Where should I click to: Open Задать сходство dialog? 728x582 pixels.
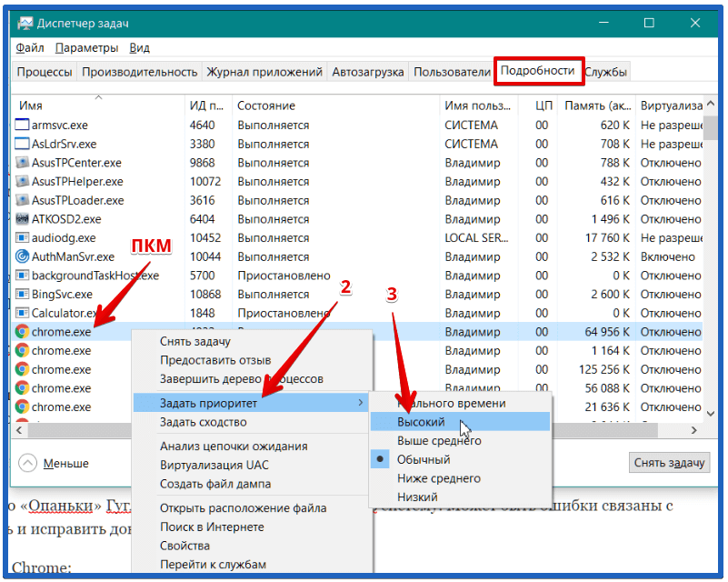coord(253,422)
